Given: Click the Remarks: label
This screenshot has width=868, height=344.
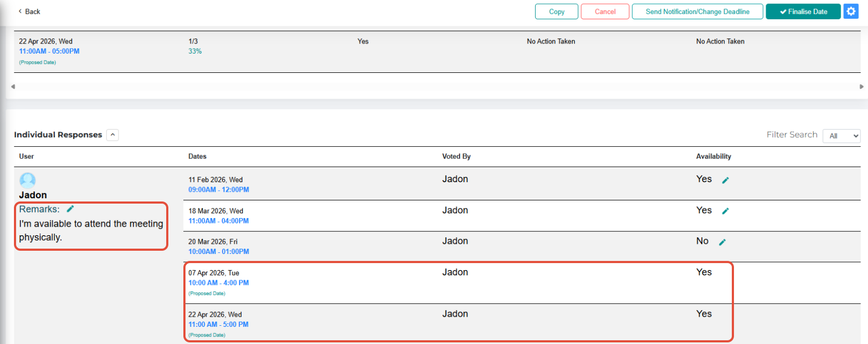Looking at the screenshot, I should pyautogui.click(x=39, y=209).
